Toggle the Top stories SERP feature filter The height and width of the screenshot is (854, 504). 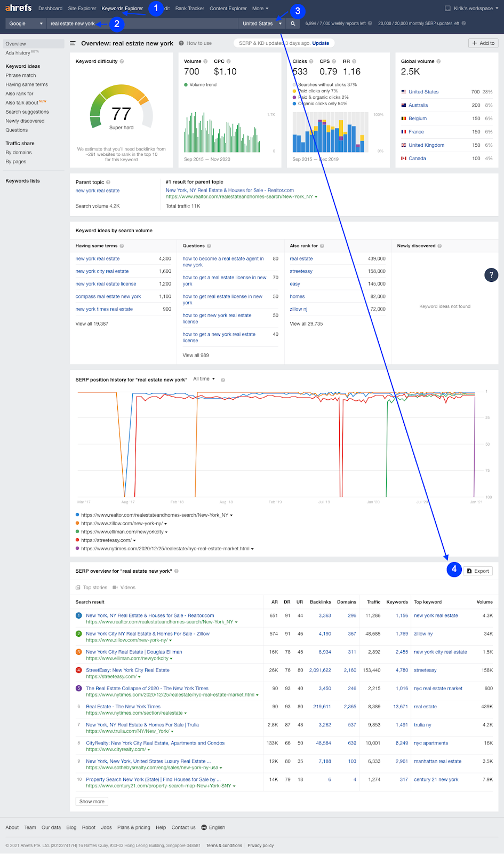[92, 588]
